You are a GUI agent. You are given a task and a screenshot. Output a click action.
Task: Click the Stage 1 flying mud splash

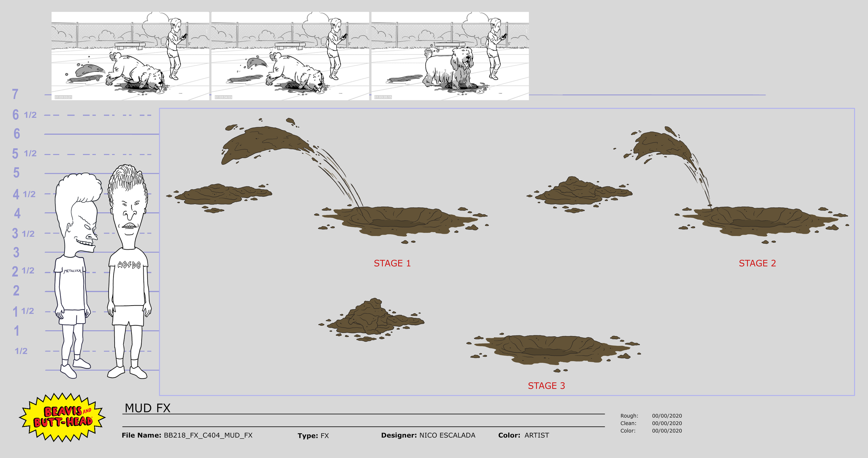264,142
